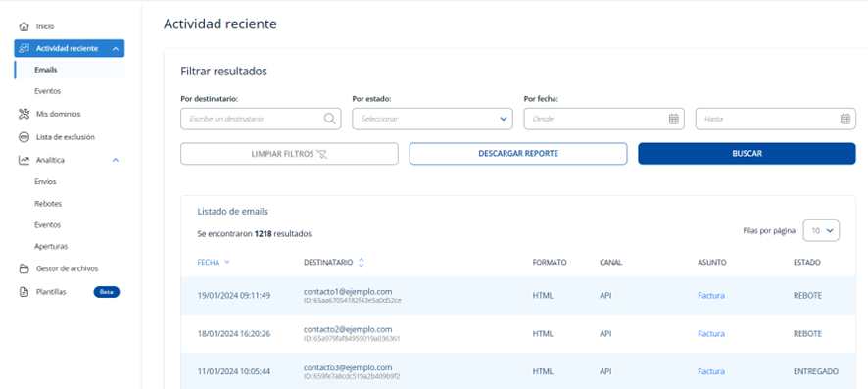The width and height of the screenshot is (868, 389).
Task: Click the Actividad reciente sidebar icon
Action: coord(24,49)
